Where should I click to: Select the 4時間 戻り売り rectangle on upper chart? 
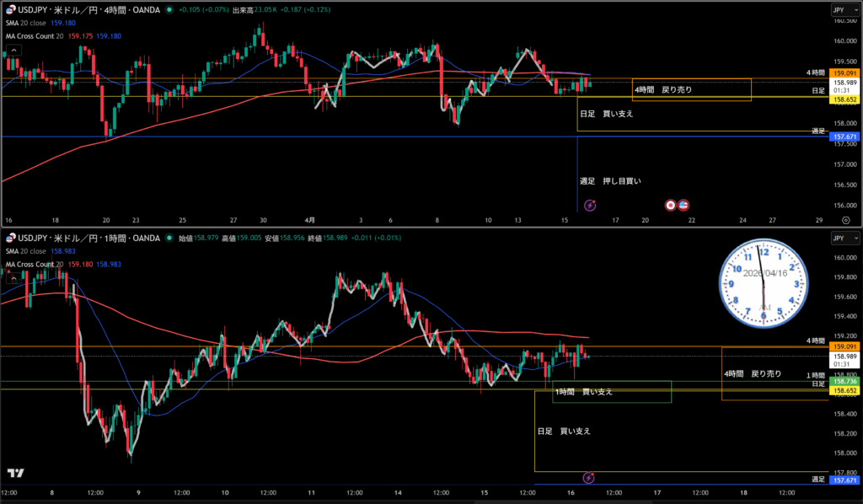pyautogui.click(x=691, y=89)
